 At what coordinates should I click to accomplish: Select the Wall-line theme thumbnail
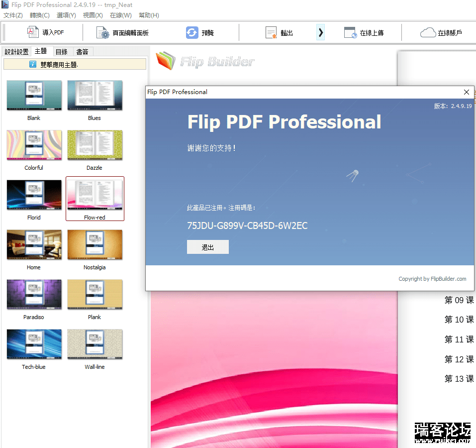[x=95, y=344]
